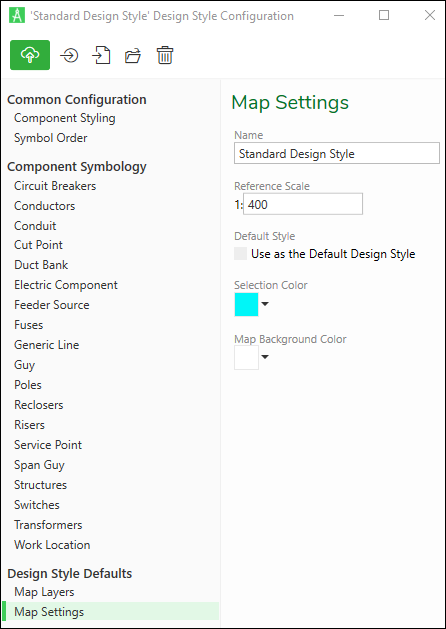Click the white Map Background Color swatch
Viewport: 446px width, 629px height.
coord(246,357)
